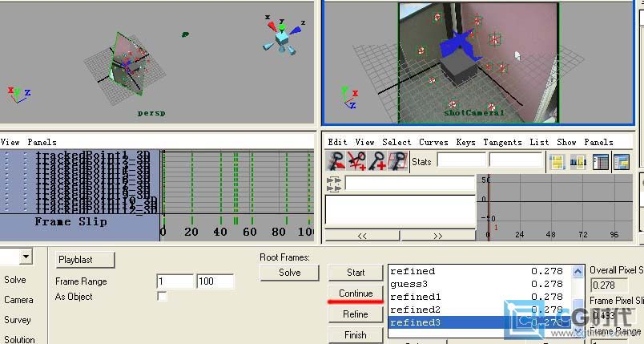Switch to the Solution panel tab
The height and width of the screenshot is (344, 644).
click(x=19, y=339)
